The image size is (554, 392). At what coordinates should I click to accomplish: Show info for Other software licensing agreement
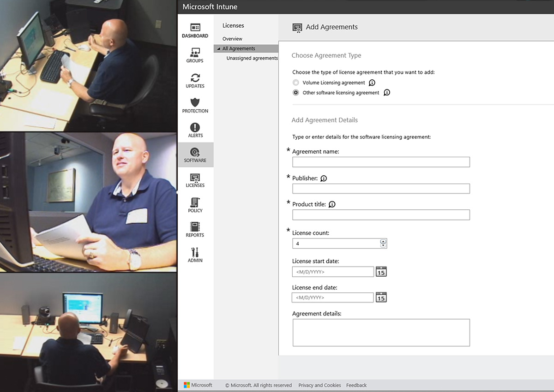(x=387, y=93)
